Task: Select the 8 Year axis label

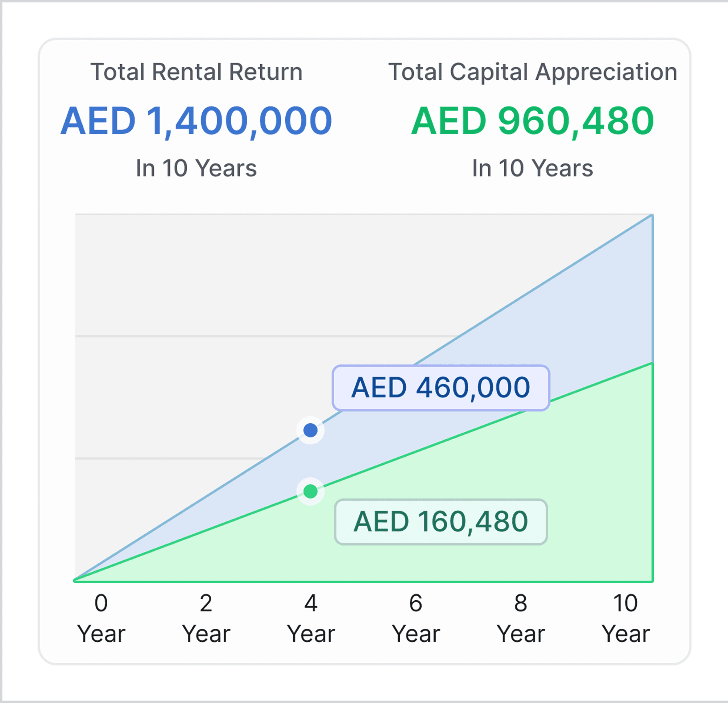Action: tap(521, 618)
